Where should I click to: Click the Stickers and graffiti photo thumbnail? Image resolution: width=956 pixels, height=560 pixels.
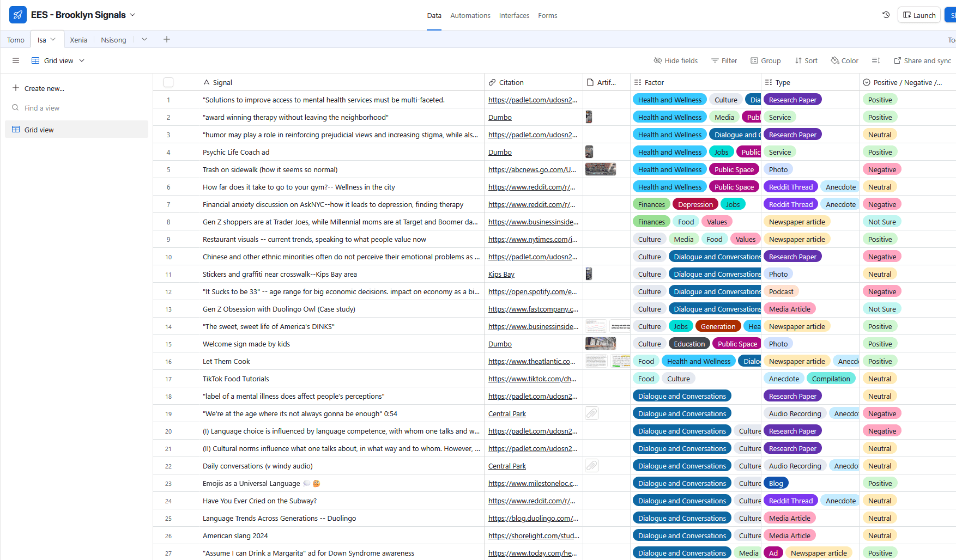coord(589,274)
